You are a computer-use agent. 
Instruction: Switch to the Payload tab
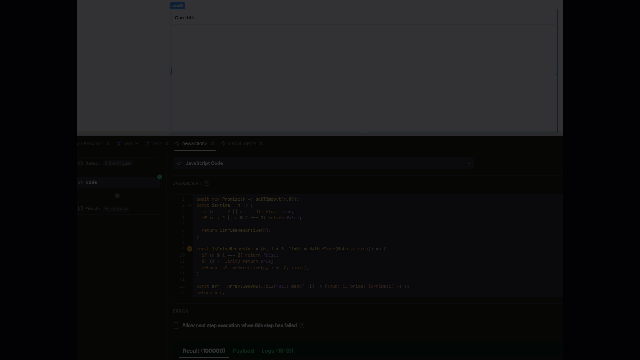[243, 351]
